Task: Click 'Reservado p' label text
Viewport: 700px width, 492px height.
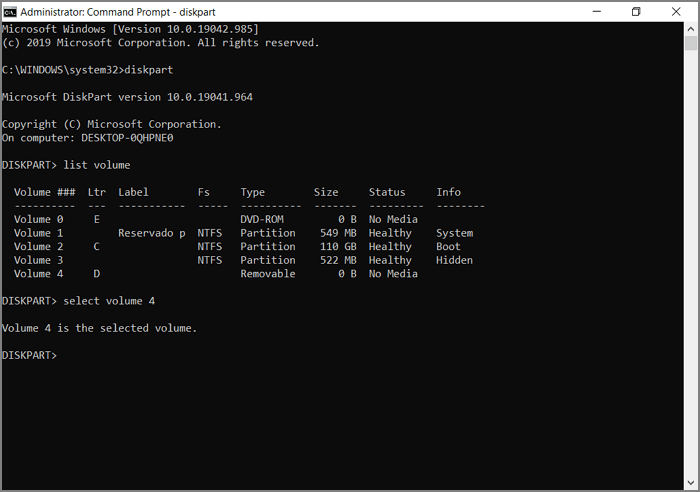Action: point(152,233)
